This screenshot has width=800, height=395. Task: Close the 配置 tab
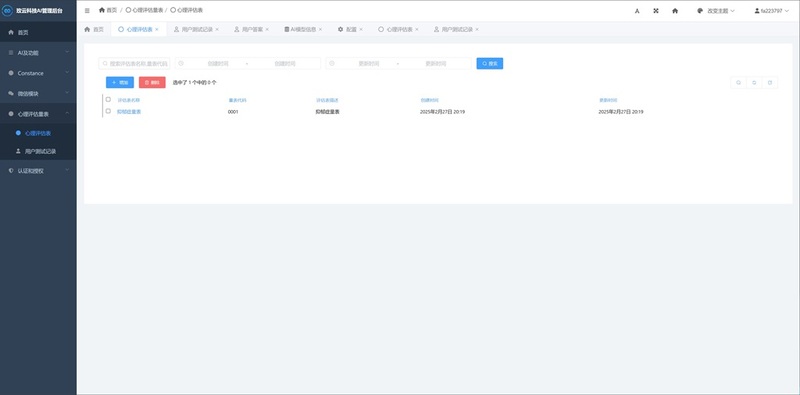(361, 29)
